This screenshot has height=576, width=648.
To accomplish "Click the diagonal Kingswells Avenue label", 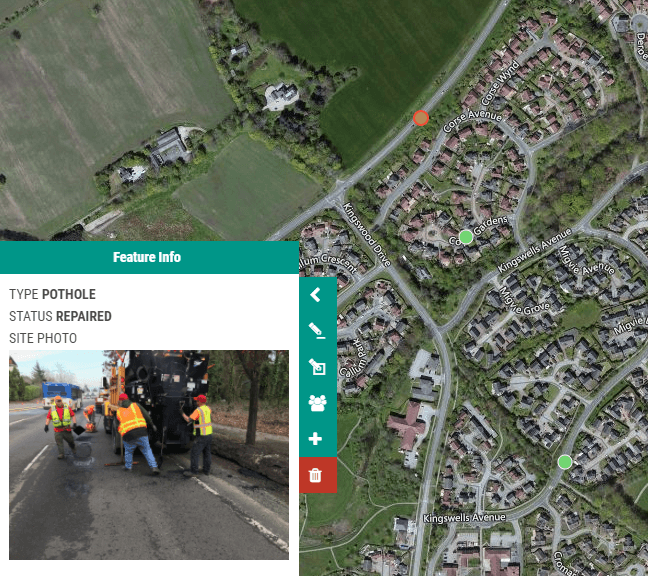I will click(x=534, y=251).
